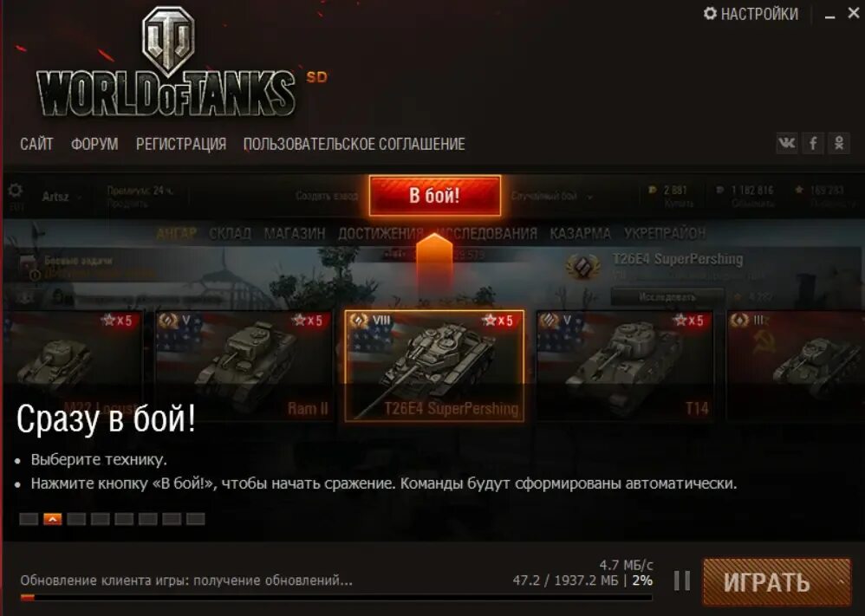
Task: Click the World of Tanks logo
Action: pos(166,63)
